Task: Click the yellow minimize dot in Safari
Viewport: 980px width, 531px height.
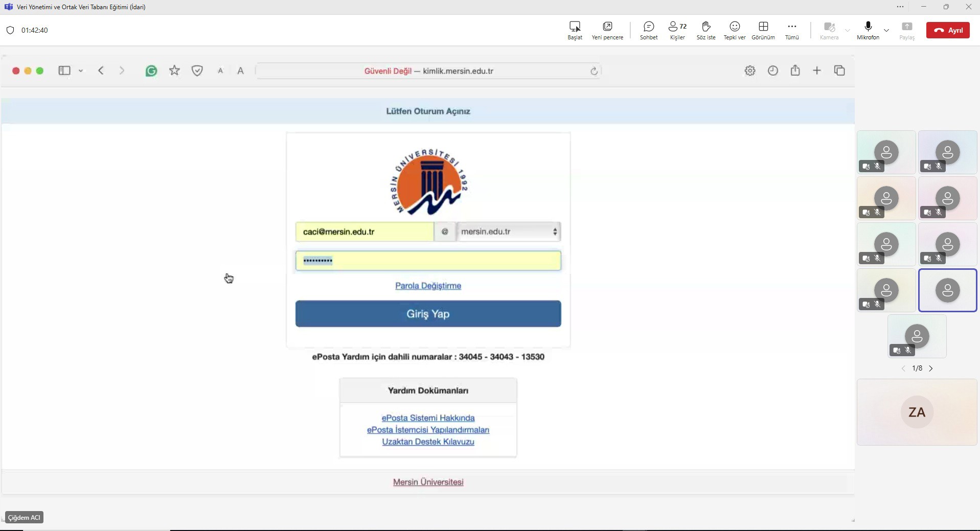Action: tap(28, 71)
